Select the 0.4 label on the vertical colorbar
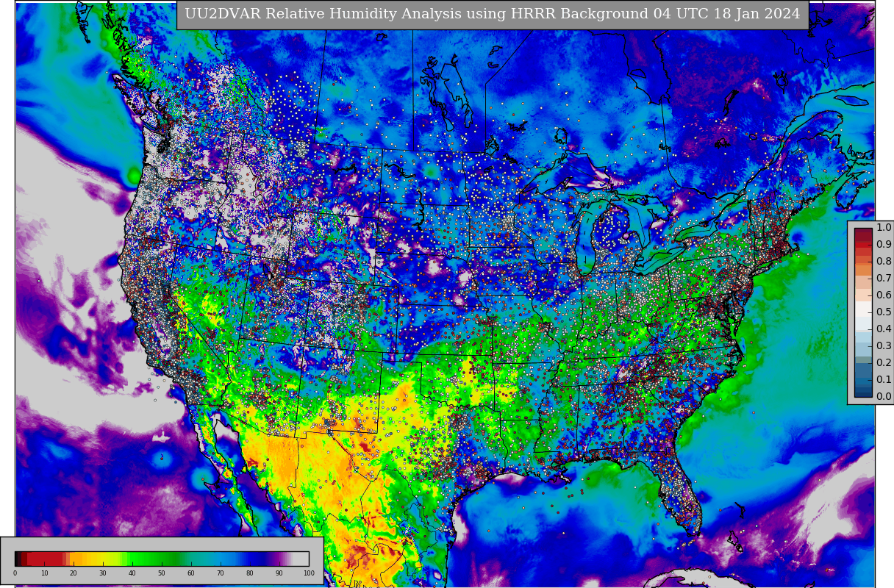This screenshot has height=588, width=894. coord(884,329)
